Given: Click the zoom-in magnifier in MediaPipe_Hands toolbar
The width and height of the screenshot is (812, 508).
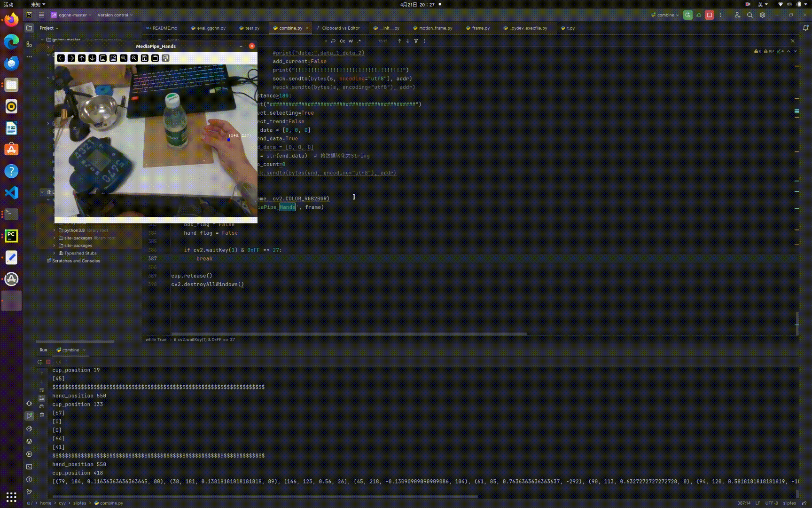Looking at the screenshot, I should tap(124, 58).
